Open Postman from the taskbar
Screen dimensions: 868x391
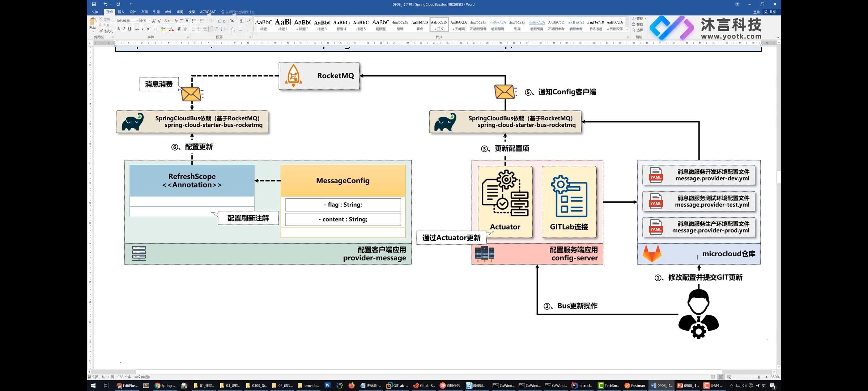(x=635, y=386)
